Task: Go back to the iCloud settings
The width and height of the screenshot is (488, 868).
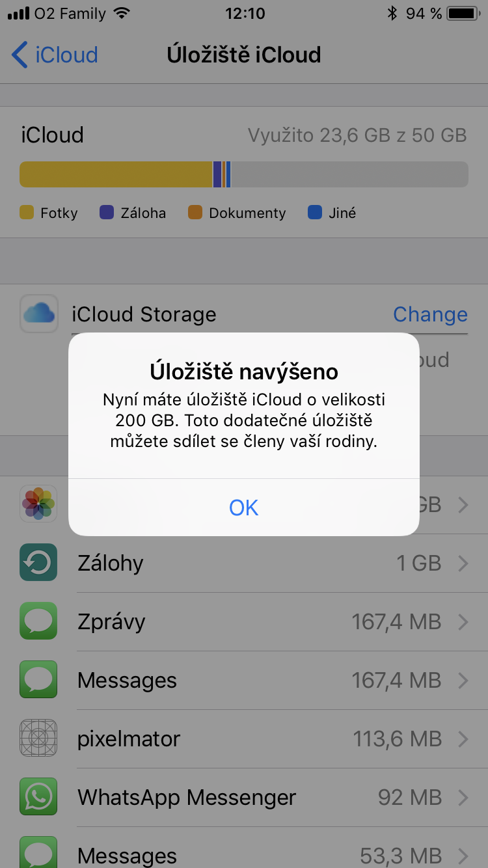Action: point(55,55)
